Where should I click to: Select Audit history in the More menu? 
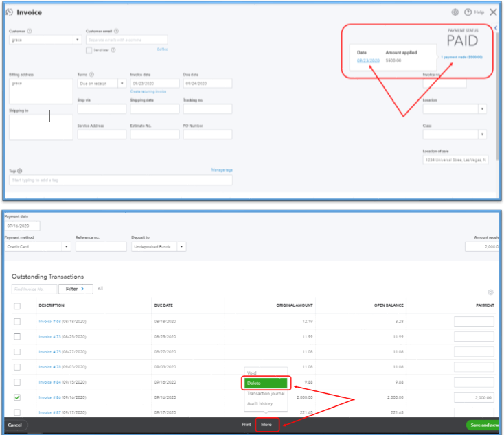point(260,404)
